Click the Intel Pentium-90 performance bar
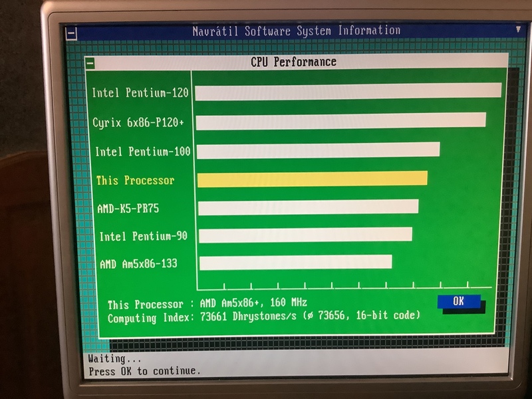Screen dimensions: 532x399 click(x=306, y=235)
